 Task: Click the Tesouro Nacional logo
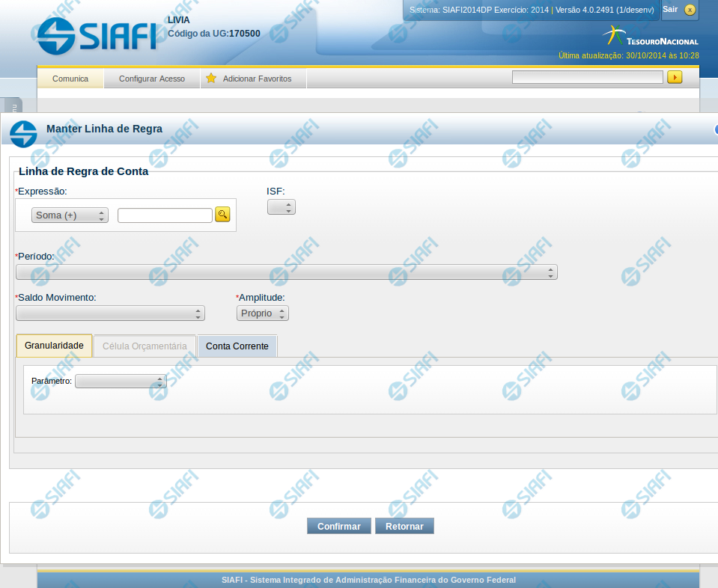(650, 37)
